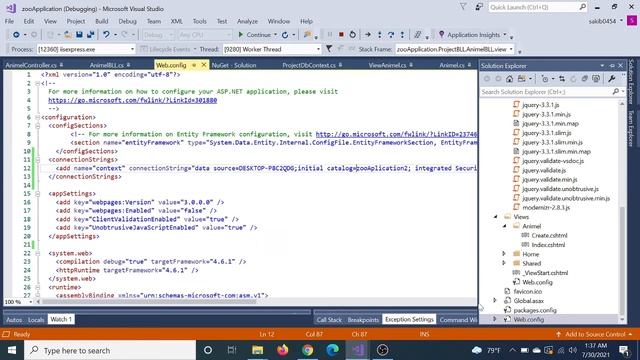The width and height of the screenshot is (640, 360).
Task: Restart the debug session with the circular arrow
Action: (x=353, y=35)
